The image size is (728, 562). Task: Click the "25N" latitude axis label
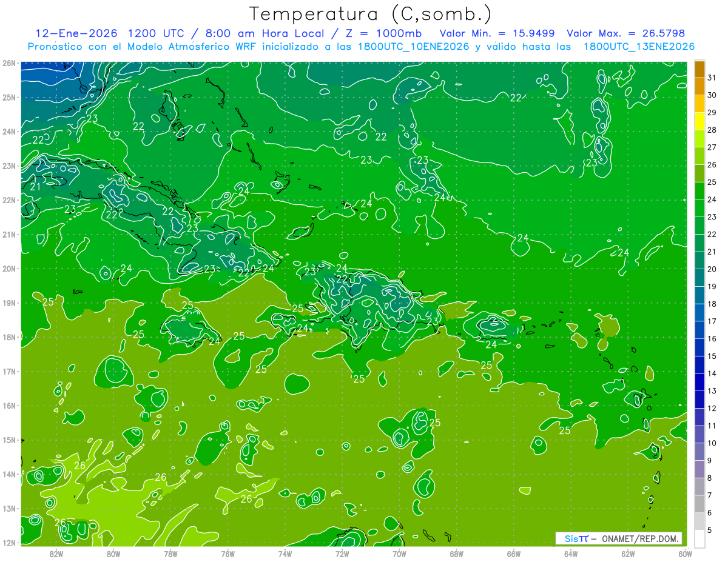(x=9, y=98)
